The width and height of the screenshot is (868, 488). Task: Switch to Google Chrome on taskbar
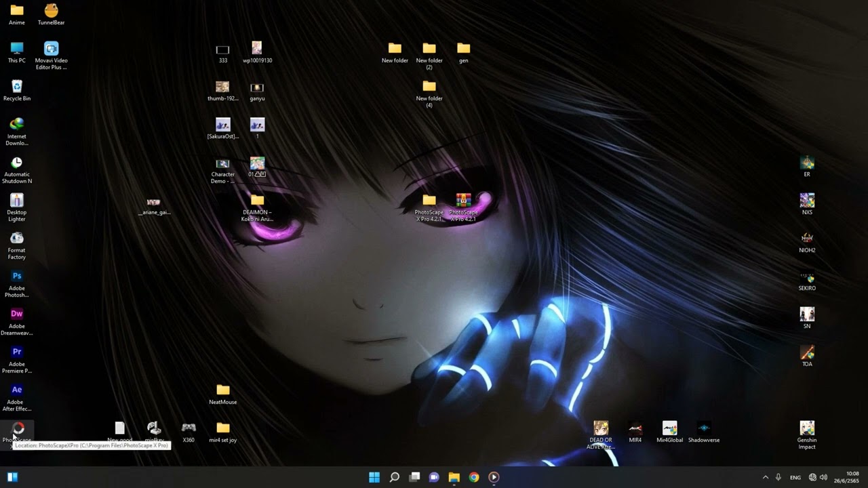[474, 477]
